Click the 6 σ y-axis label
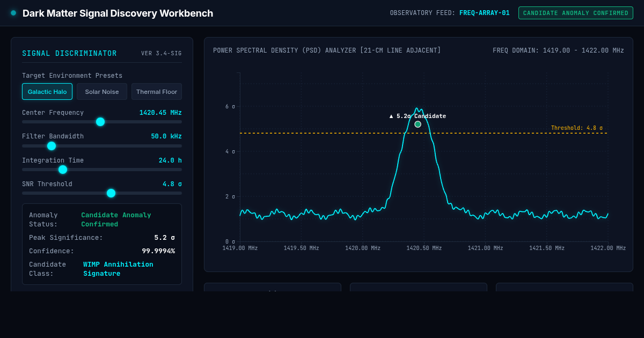Image resolution: width=644 pixels, height=338 pixels. 230,106
